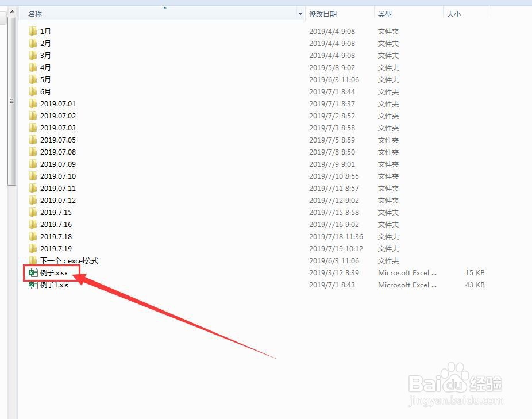Select the 3月 folder name
Image resolution: width=532 pixels, height=419 pixels.
click(x=47, y=55)
